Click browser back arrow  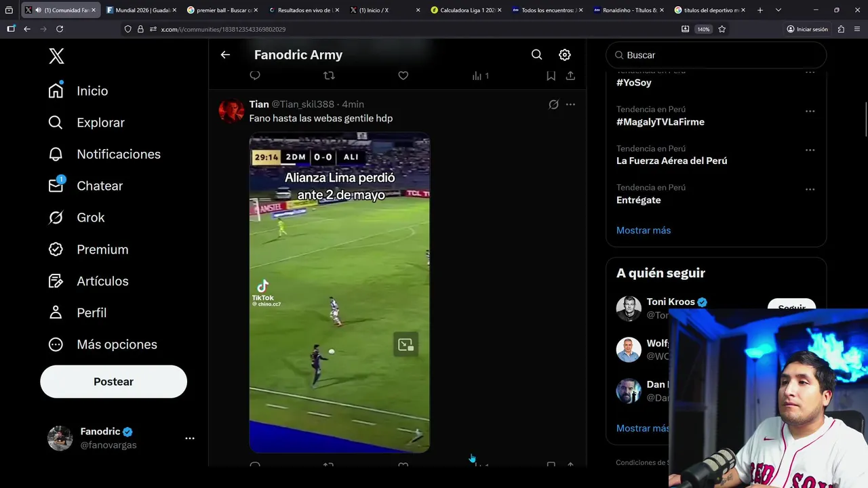tap(27, 29)
